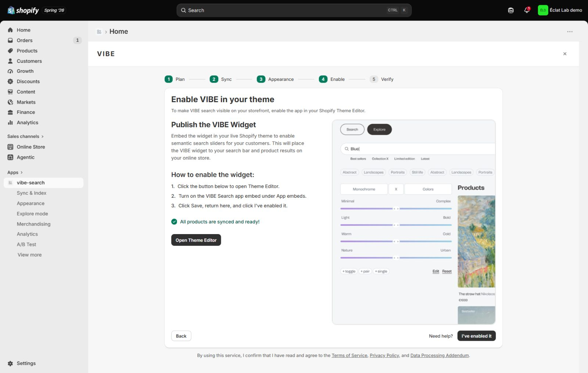This screenshot has height=373, width=588.
Task: Click the Reset link in preview
Action: 447,271
